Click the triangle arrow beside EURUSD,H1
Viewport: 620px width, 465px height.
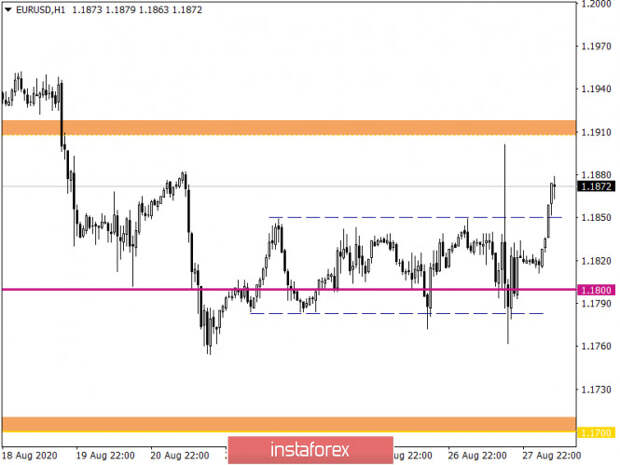pyautogui.click(x=8, y=9)
